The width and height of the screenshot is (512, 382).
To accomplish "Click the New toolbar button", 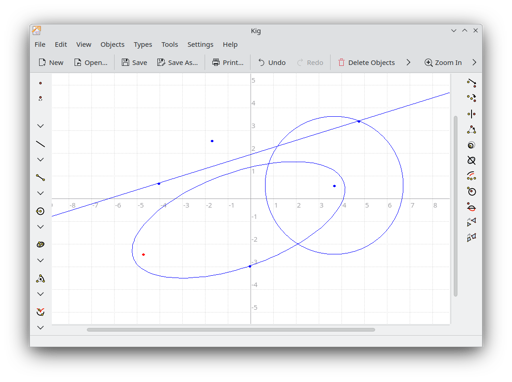I will (51, 62).
